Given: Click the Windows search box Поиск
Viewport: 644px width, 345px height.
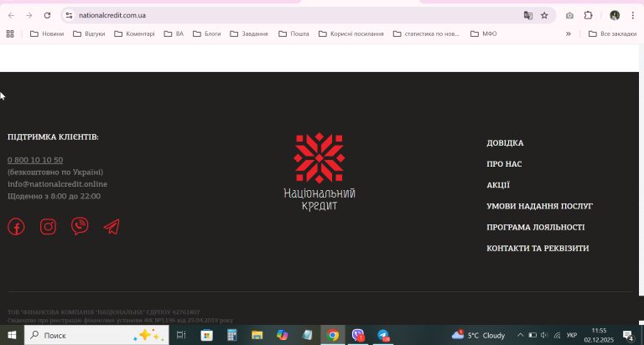Looking at the screenshot, I should click(x=96, y=335).
